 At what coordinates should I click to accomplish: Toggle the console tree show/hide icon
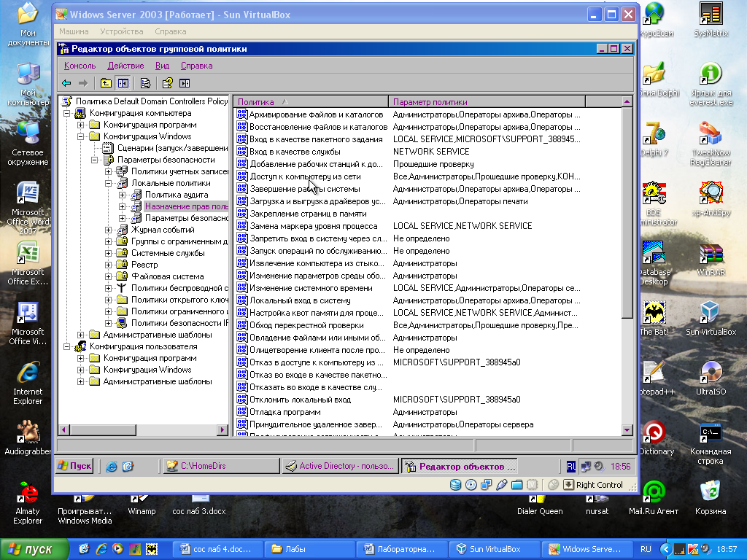click(123, 83)
